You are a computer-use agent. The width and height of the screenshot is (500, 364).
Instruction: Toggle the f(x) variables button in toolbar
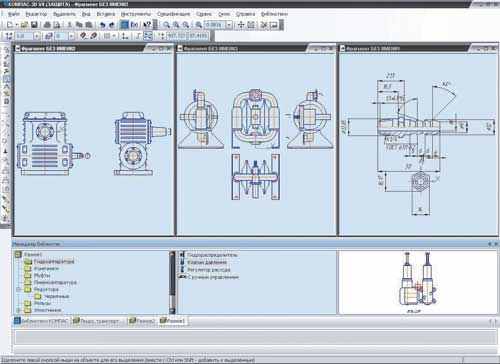[134, 25]
